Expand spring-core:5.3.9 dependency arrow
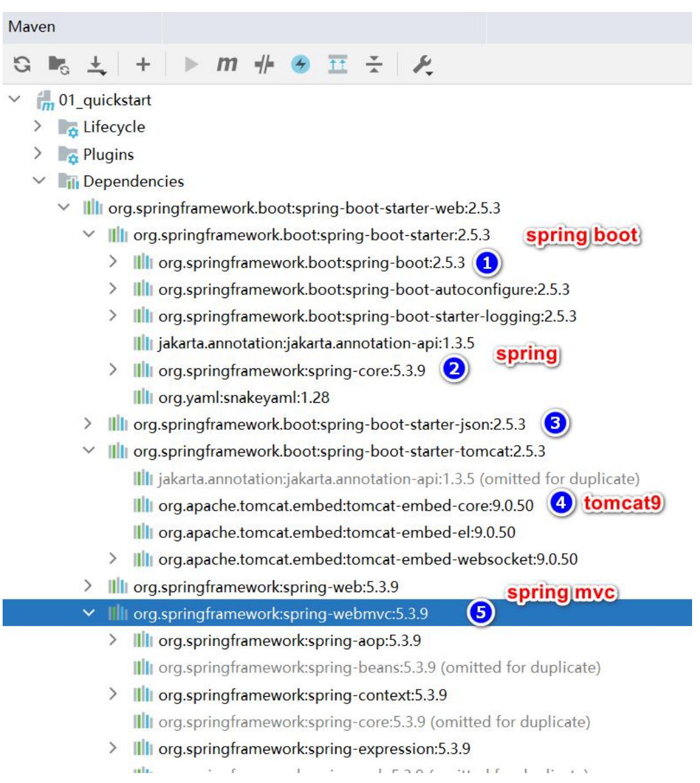Image resolution: width=700 pixels, height=783 pixels. 113,370
